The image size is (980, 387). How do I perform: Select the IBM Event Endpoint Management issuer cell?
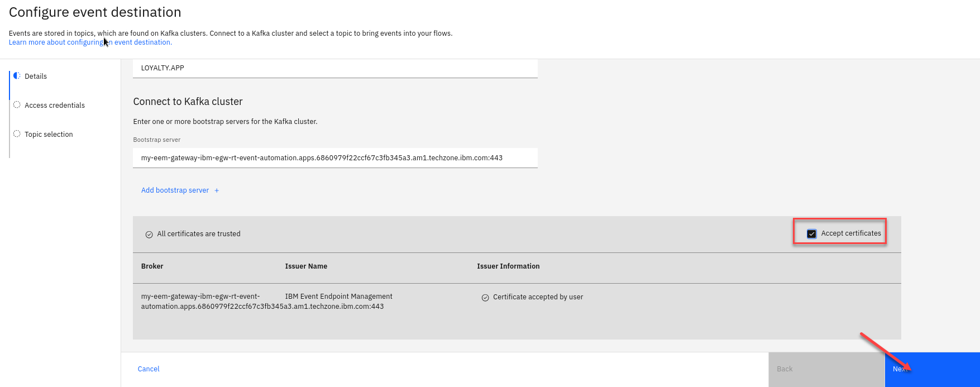pos(338,297)
